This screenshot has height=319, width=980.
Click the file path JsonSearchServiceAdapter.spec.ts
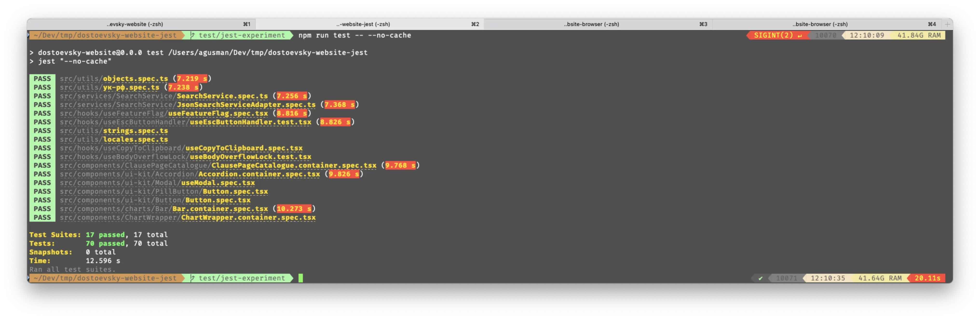(x=188, y=105)
